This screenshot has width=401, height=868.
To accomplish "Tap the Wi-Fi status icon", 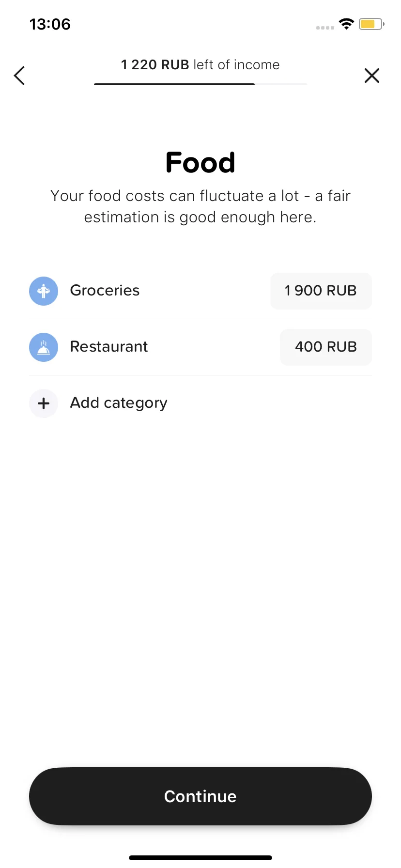I will [346, 24].
